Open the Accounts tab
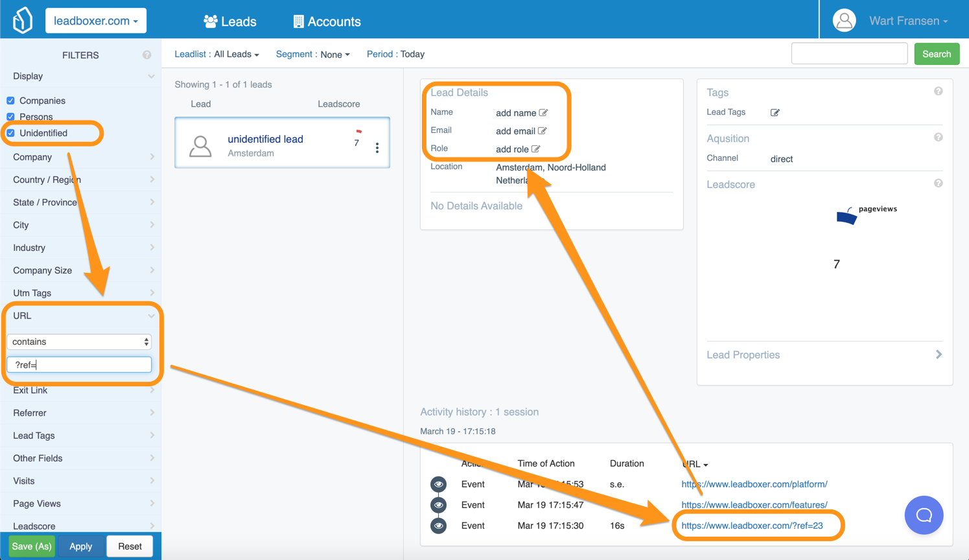This screenshot has width=969, height=560. coord(327,21)
